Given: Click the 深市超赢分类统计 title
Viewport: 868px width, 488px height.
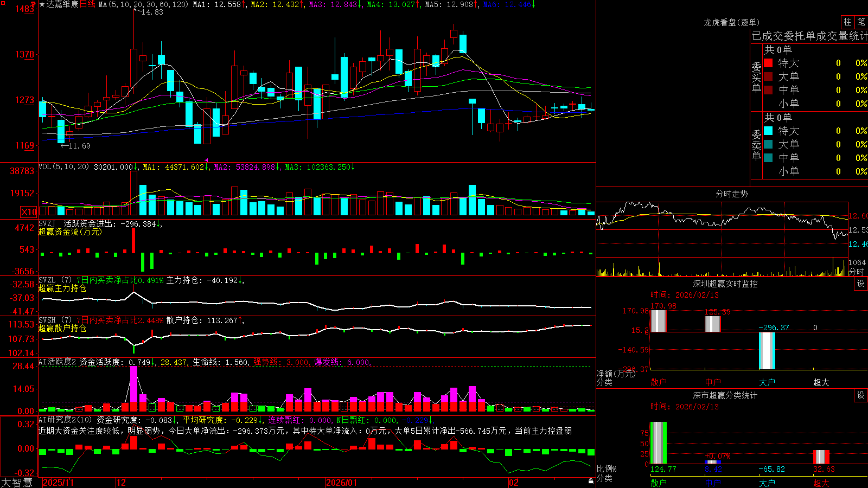Looking at the screenshot, I should click(x=725, y=395).
